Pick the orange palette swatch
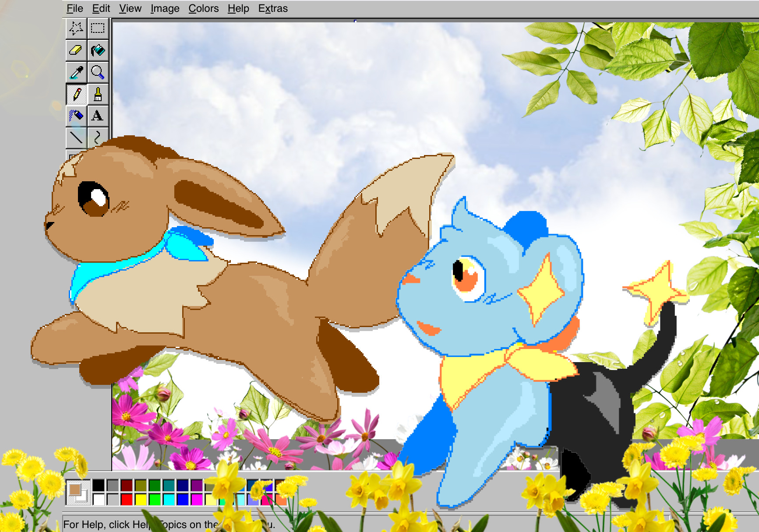Viewport: 759px width, 532px height. click(281, 500)
